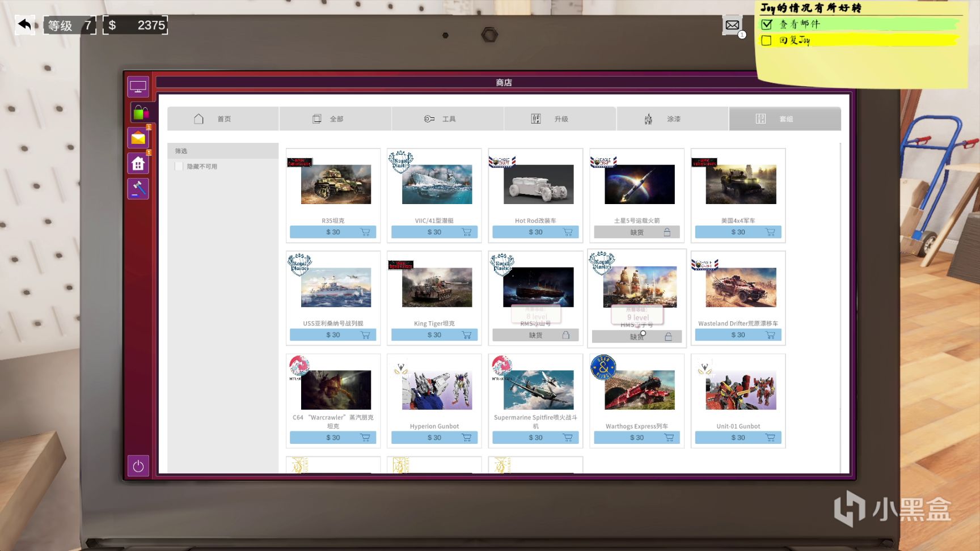Add Hyperion Gunbot to cart
The height and width of the screenshot is (551, 980).
[467, 438]
